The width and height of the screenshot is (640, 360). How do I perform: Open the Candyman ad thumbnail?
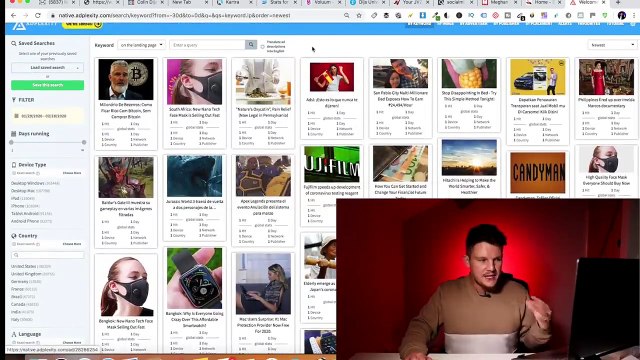coord(538,173)
